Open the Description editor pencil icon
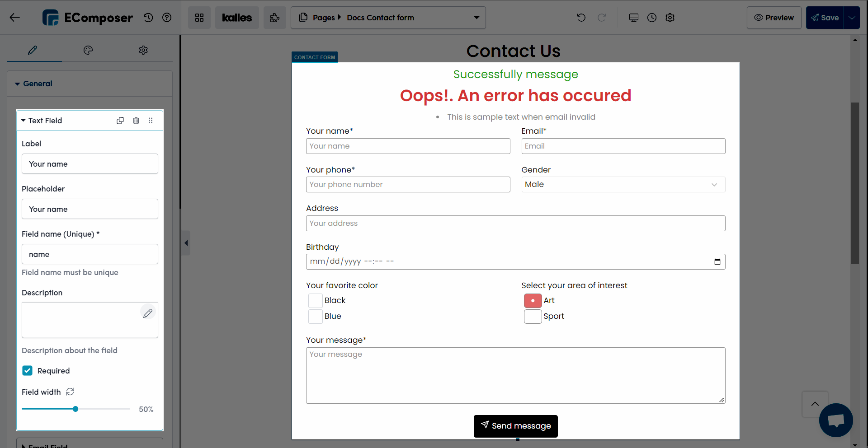This screenshot has height=448, width=868. [148, 313]
